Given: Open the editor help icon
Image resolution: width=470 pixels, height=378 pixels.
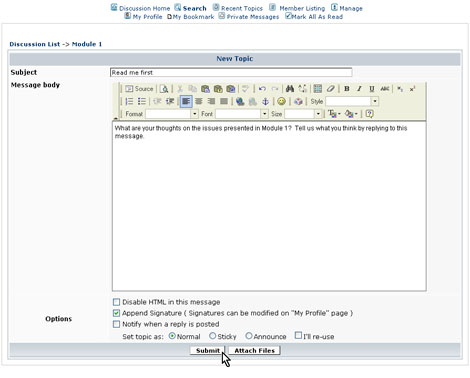Looking at the screenshot, I should pyautogui.click(x=369, y=114).
